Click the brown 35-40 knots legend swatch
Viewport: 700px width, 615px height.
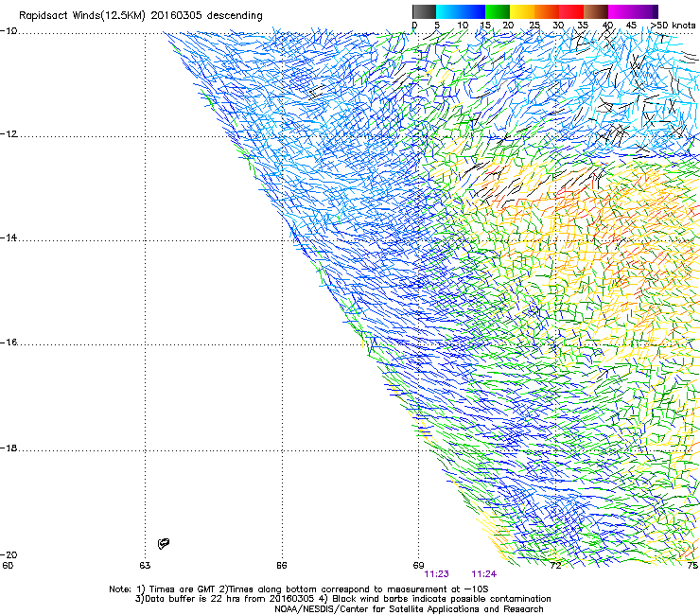click(596, 11)
